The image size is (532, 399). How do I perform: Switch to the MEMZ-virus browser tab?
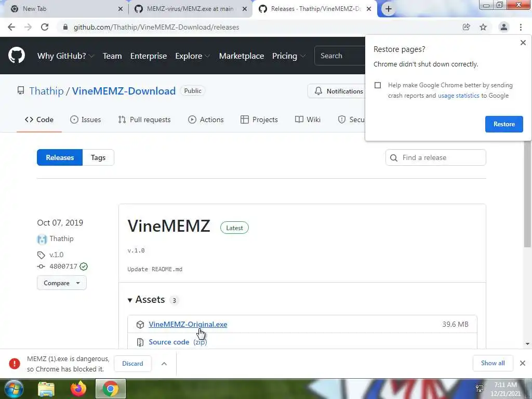pos(190,9)
